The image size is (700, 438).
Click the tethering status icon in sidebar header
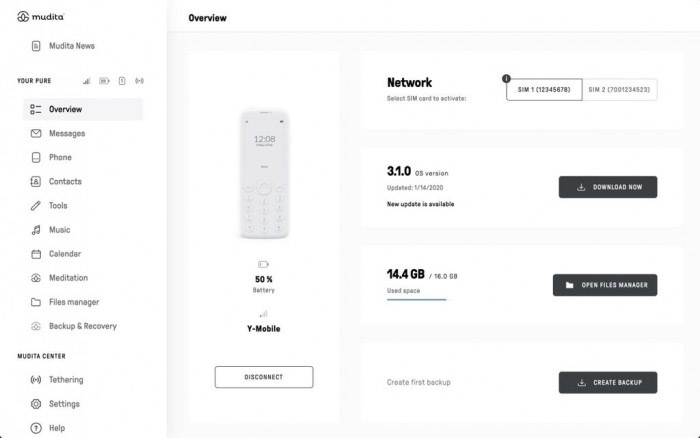[139, 81]
